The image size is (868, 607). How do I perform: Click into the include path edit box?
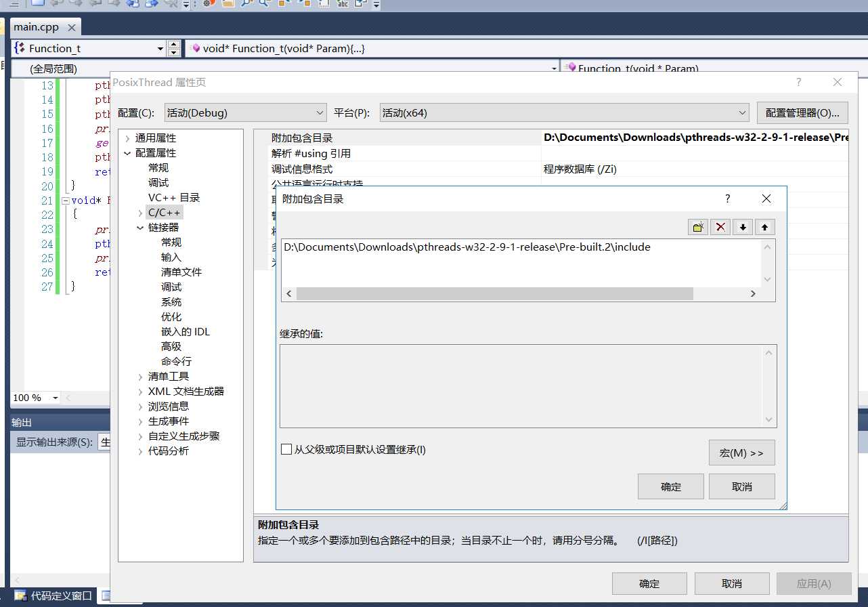521,263
